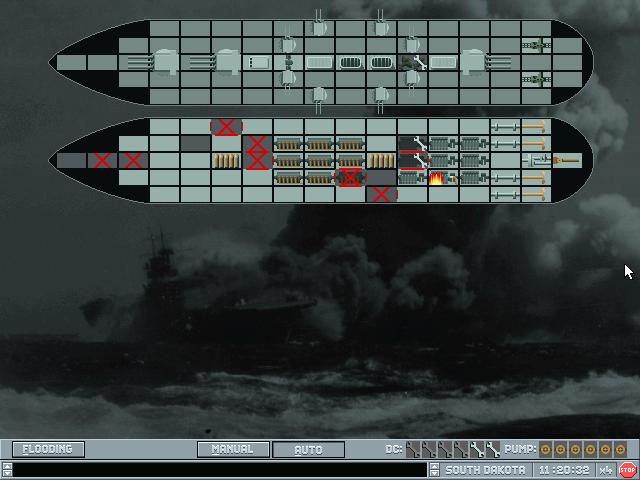640x480 pixels.
Task: Click the up arrow beside SOUTH DAKOTA
Action: click(x=434, y=467)
